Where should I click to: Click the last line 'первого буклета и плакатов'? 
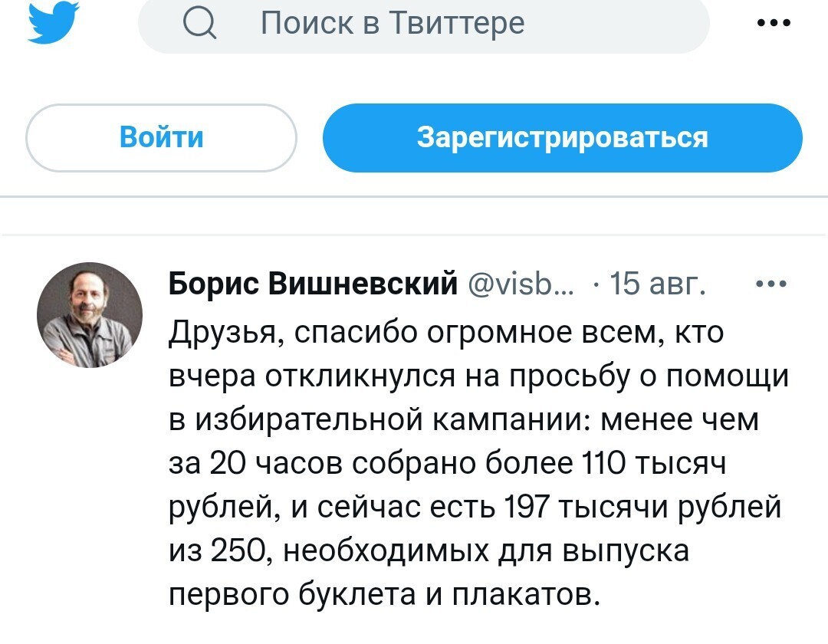381,593
